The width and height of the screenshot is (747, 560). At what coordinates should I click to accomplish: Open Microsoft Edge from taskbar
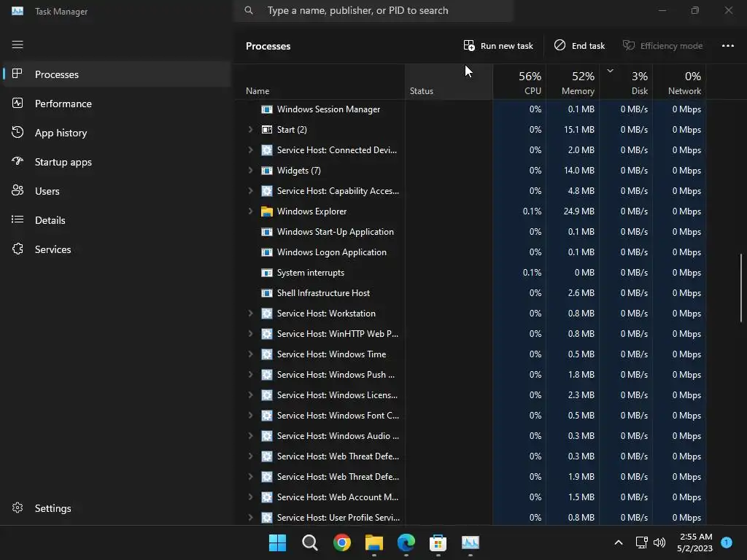click(x=406, y=542)
